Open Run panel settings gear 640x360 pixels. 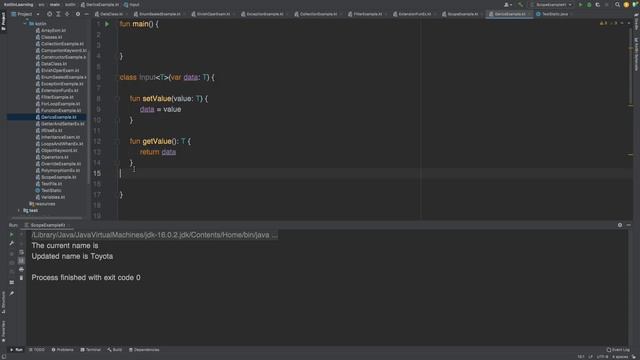tap(620, 225)
